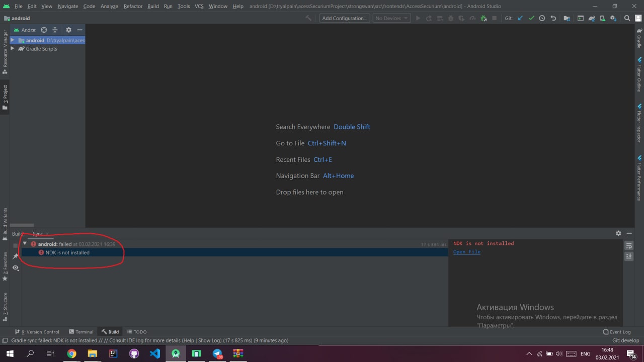
Task: Open the VCS menu
Action: coord(199,6)
